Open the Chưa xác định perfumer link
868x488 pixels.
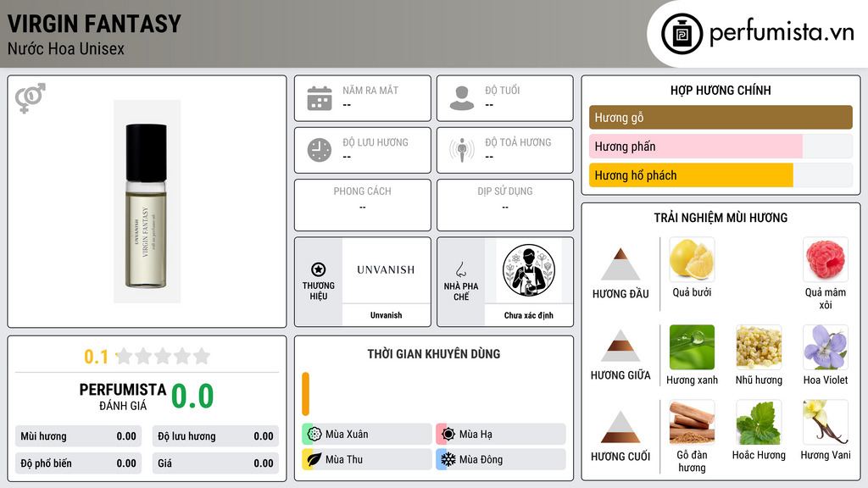(529, 315)
